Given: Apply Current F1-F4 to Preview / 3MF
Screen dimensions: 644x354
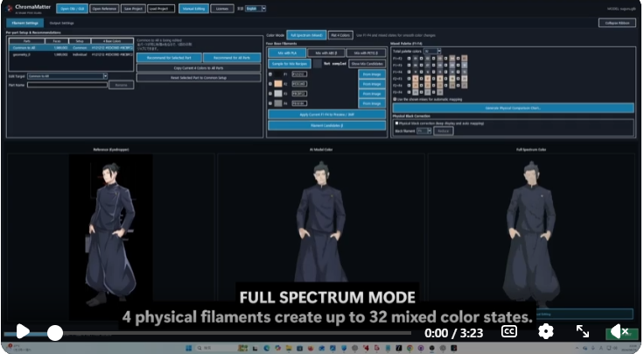Looking at the screenshot, I should (327, 115).
